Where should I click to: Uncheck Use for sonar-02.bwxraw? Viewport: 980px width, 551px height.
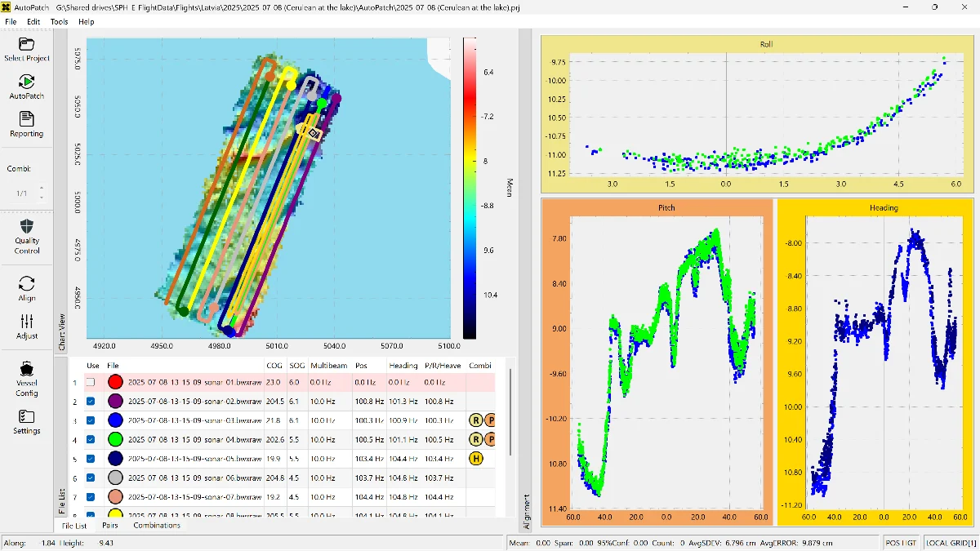coord(91,401)
